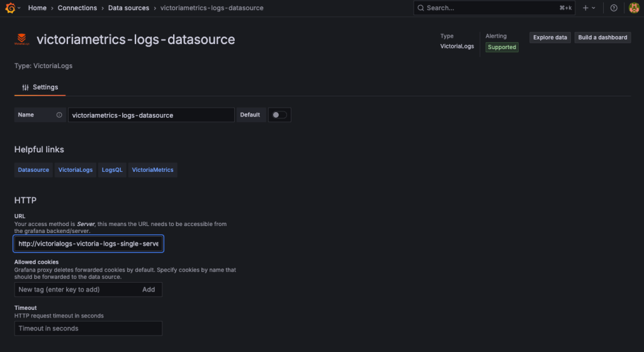Image resolution: width=644 pixels, height=352 pixels.
Task: Open the Grafana logo menu
Action: (10, 8)
